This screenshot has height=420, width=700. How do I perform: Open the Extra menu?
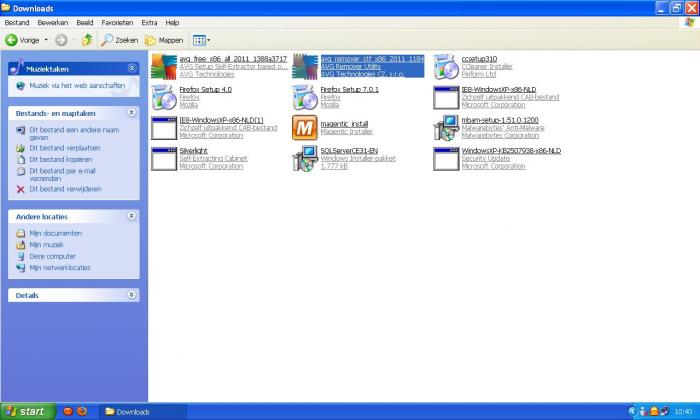[x=149, y=22]
